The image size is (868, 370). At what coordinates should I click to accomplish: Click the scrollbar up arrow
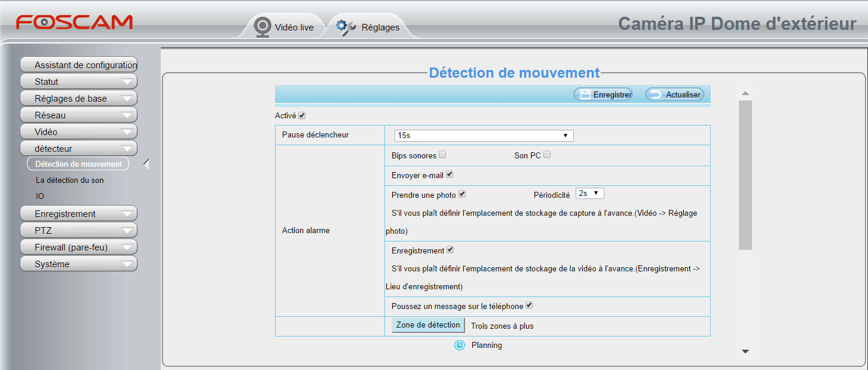point(745,93)
